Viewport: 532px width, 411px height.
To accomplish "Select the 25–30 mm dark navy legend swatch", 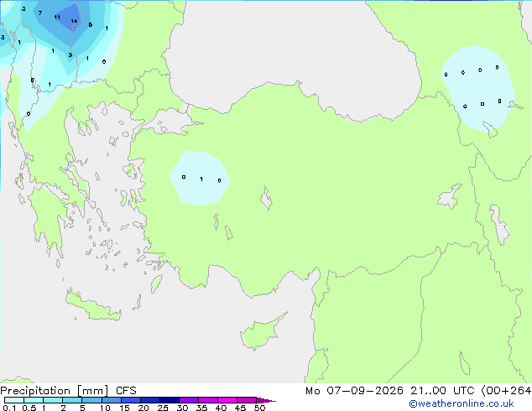I will [170, 400].
